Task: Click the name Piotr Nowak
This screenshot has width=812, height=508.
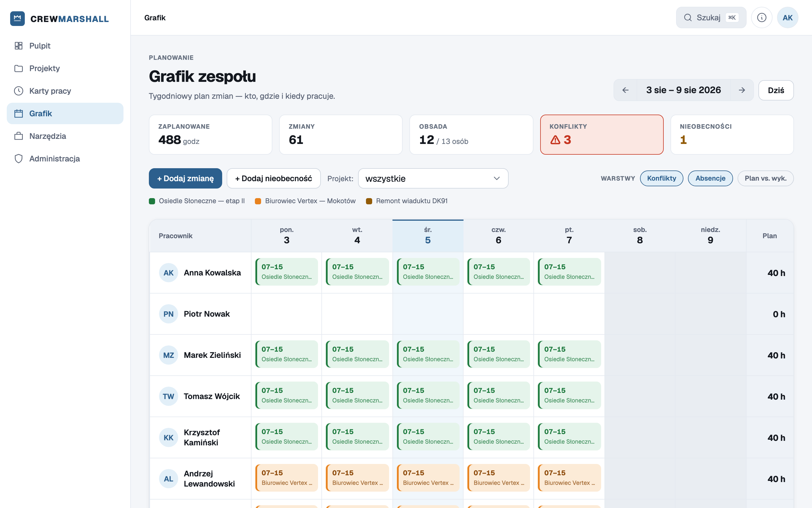Action: 207,314
